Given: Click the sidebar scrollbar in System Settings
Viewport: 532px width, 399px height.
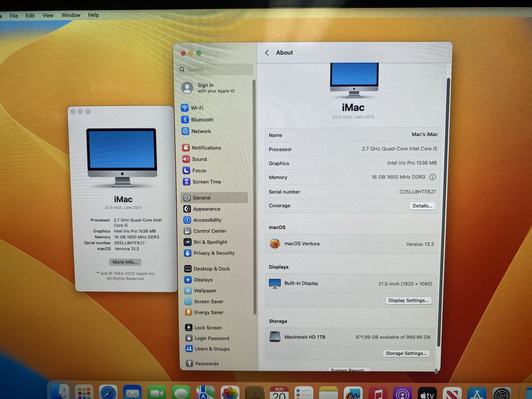Looking at the screenshot, I should [x=254, y=197].
